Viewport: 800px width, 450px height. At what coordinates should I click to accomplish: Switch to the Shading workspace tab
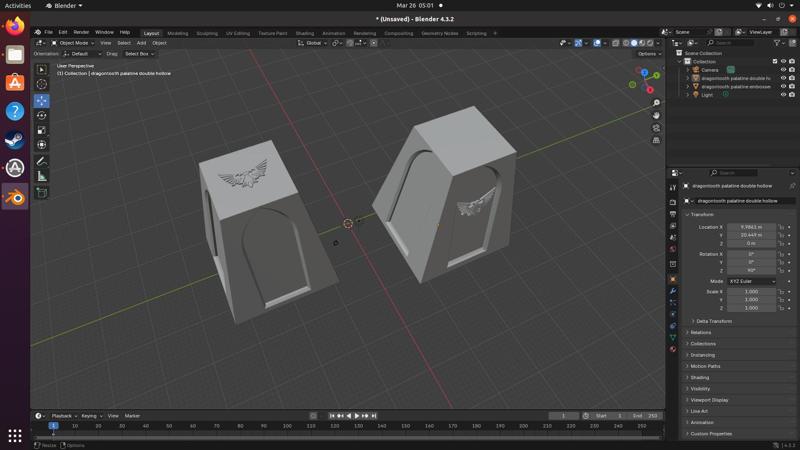point(305,33)
